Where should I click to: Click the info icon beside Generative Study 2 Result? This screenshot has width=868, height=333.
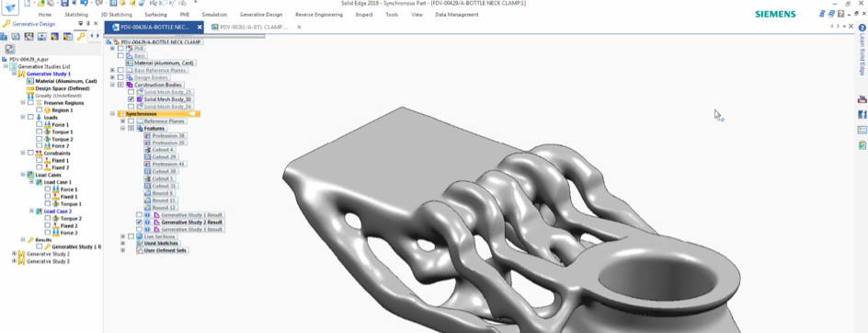[147, 223]
